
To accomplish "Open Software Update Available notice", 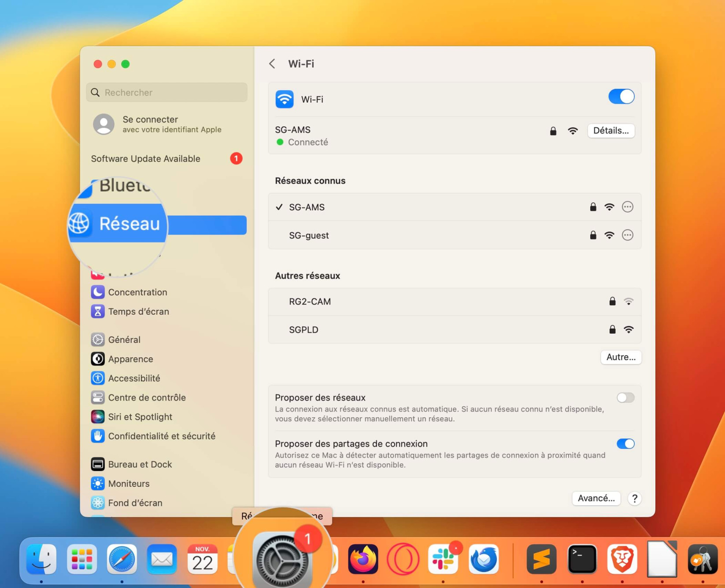I will [166, 158].
